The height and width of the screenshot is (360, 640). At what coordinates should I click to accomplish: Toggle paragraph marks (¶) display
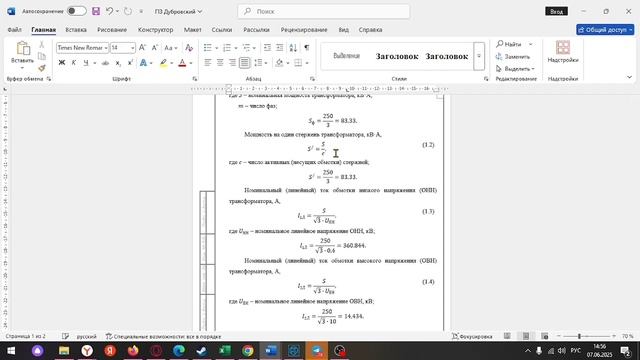tap(307, 48)
